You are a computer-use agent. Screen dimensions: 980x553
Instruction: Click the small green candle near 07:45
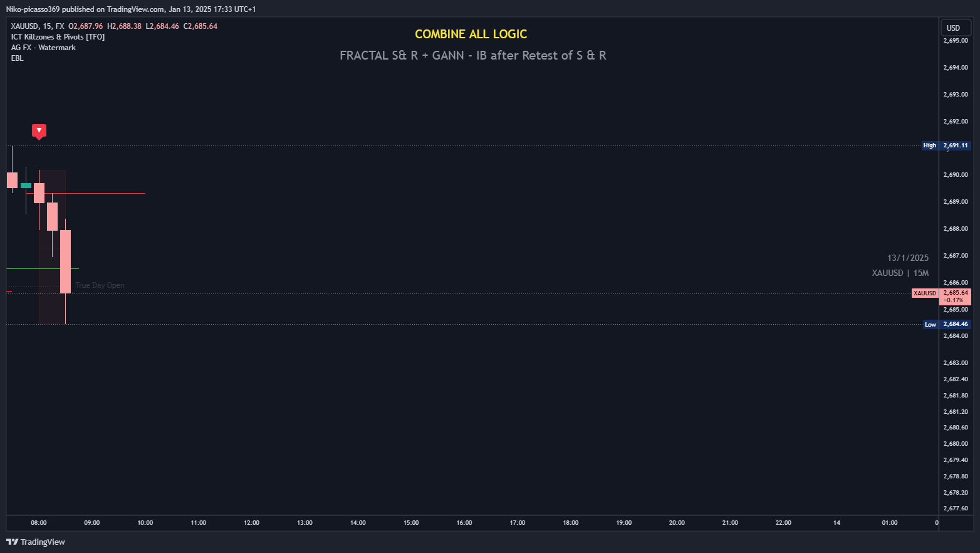coord(26,186)
